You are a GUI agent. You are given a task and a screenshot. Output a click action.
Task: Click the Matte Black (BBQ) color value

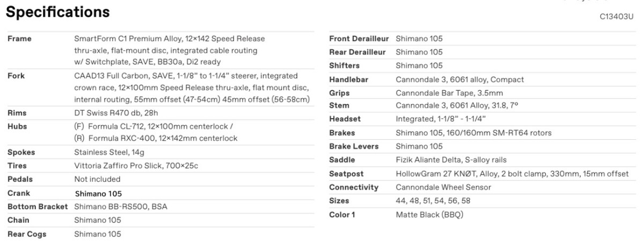429,214
